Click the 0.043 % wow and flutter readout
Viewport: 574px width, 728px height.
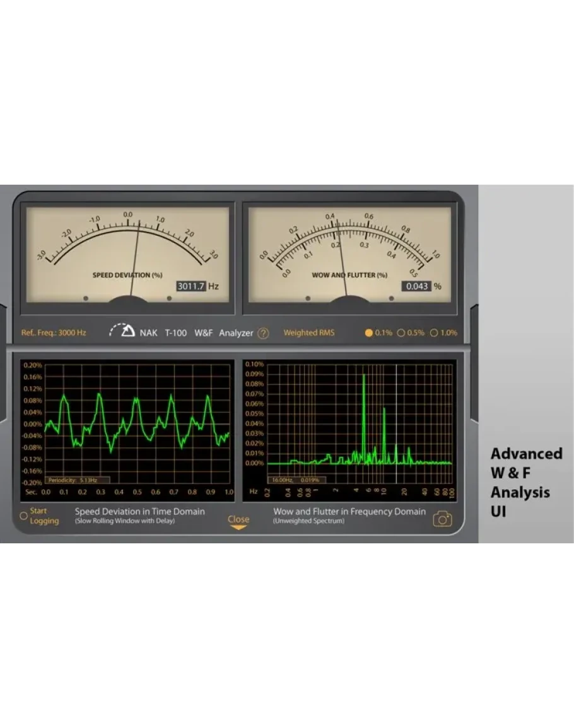click(x=416, y=286)
